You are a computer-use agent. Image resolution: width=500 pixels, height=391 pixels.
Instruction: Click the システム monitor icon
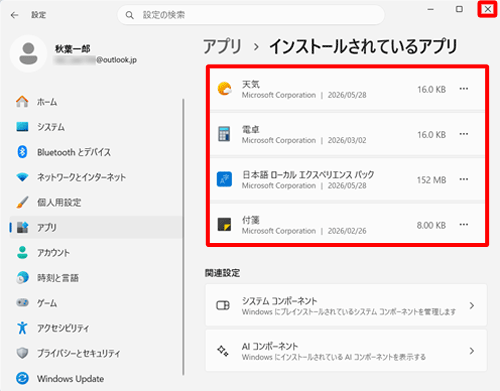tap(22, 127)
